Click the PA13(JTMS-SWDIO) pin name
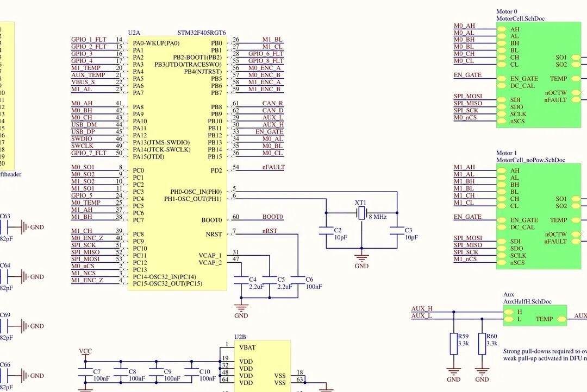 click(161, 143)
